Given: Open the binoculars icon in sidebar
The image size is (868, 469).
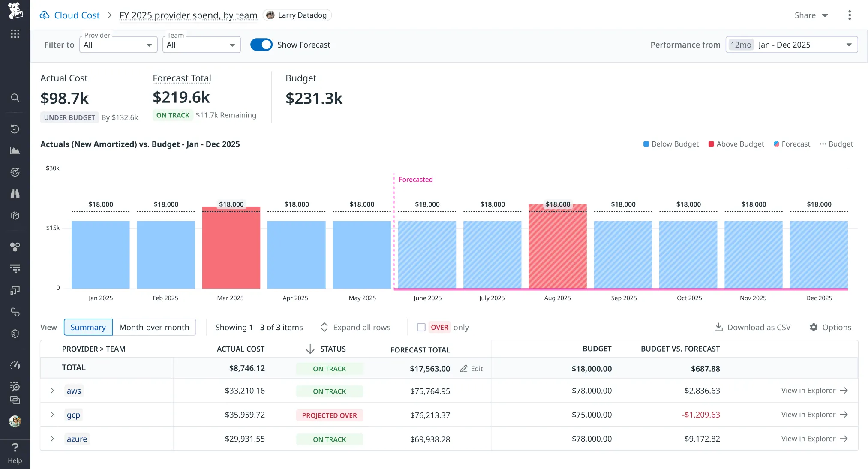Looking at the screenshot, I should 15,194.
